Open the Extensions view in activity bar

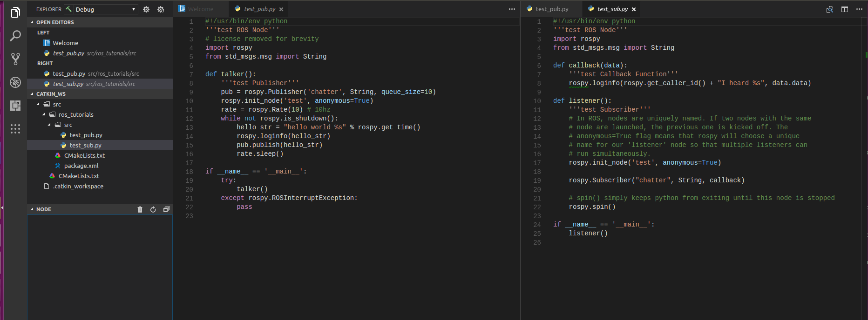[15, 106]
